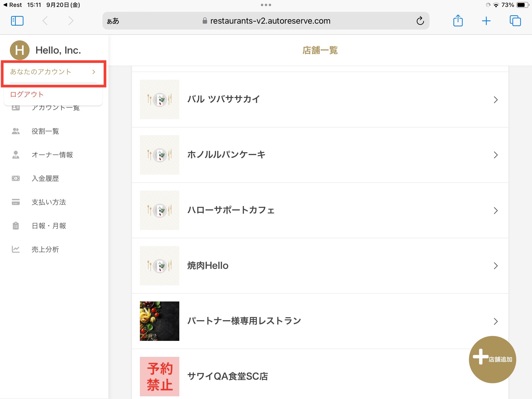The image size is (532, 399).
Task: Click the Hello, Inc. avatar icon
Action: click(19, 50)
